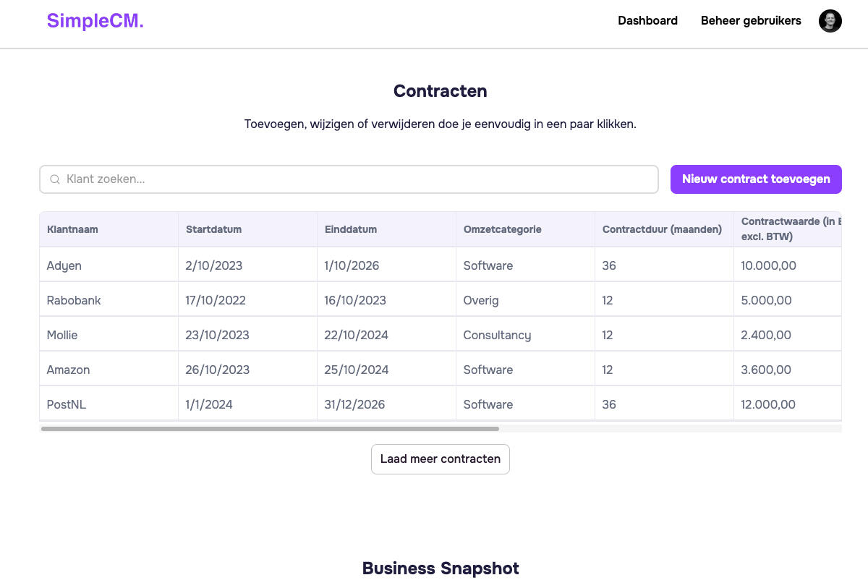Select the Omzetcategorie column header

502,229
